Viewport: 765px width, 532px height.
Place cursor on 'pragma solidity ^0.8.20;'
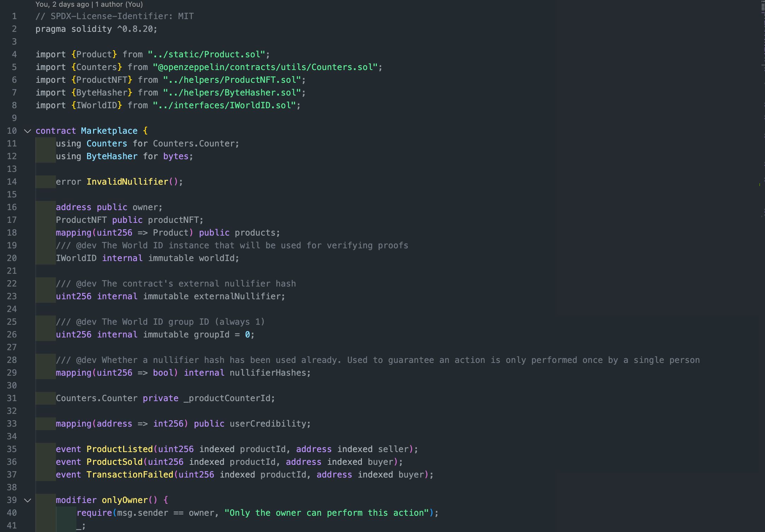[x=96, y=29]
